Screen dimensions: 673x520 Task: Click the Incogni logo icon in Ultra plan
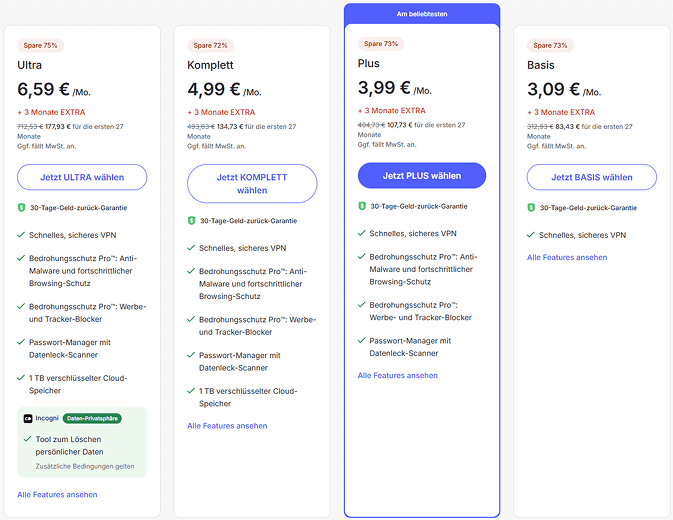(x=28, y=418)
